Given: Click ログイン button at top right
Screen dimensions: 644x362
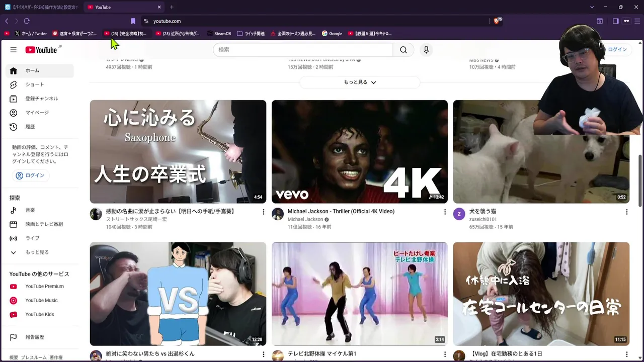Looking at the screenshot, I should coord(617,49).
